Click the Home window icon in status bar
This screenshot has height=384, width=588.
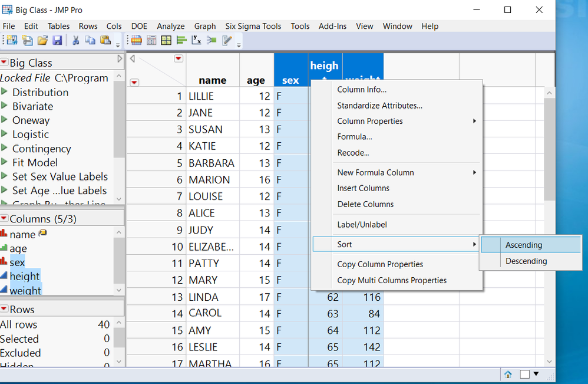pyautogui.click(x=507, y=375)
